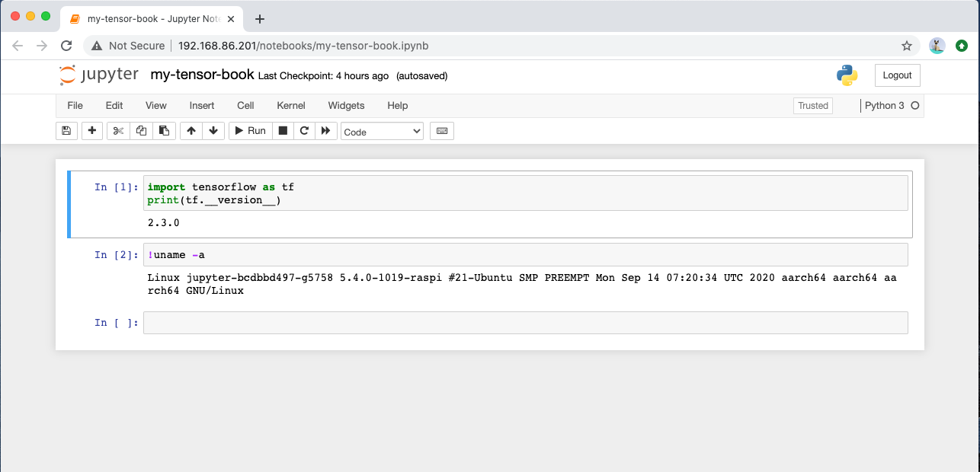Viewport: 980px width, 472px height.
Task: Click the Logout button
Action: coord(897,75)
